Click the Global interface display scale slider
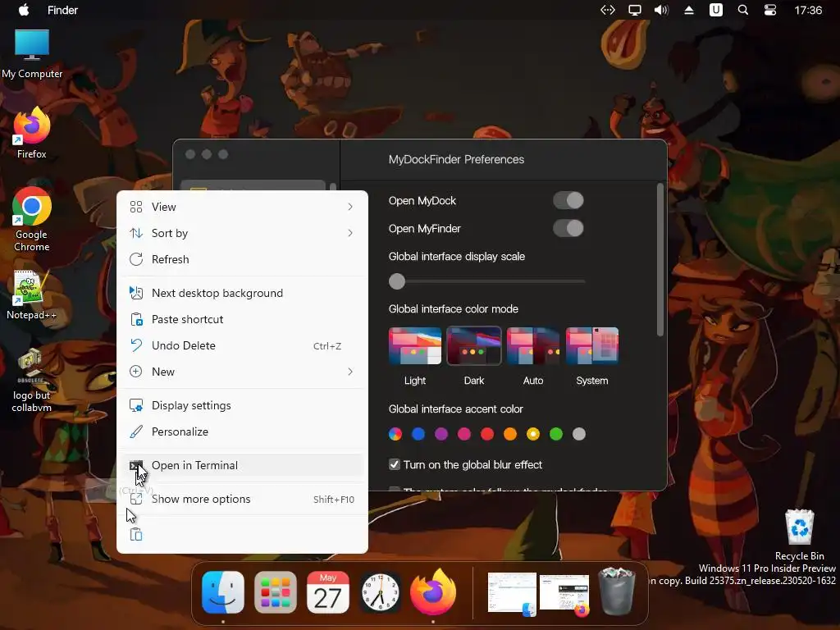The height and width of the screenshot is (630, 840). (x=487, y=281)
